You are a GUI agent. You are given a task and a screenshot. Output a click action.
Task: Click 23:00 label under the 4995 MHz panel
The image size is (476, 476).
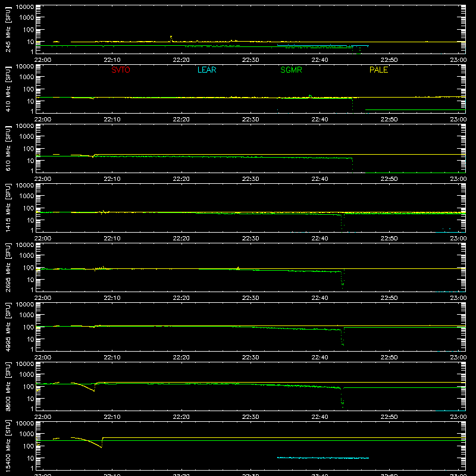(x=458, y=358)
